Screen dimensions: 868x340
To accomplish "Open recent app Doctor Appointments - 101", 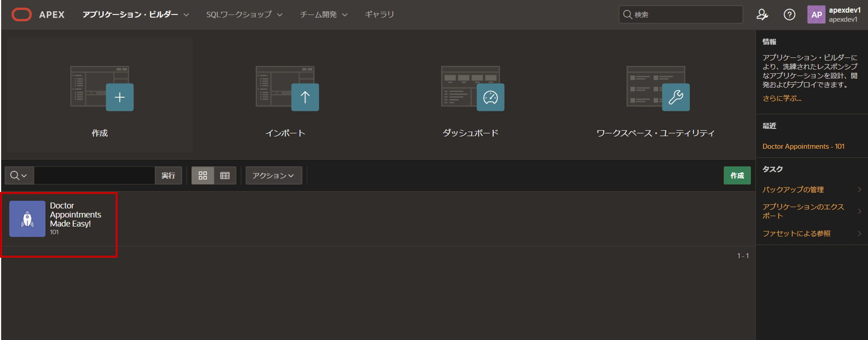I will tap(803, 146).
